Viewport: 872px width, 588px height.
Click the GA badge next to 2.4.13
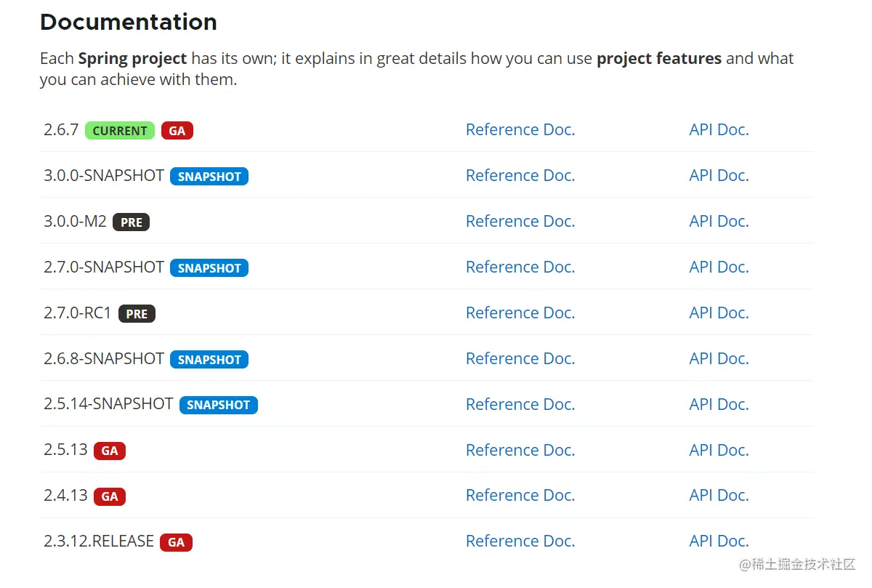pyautogui.click(x=110, y=496)
